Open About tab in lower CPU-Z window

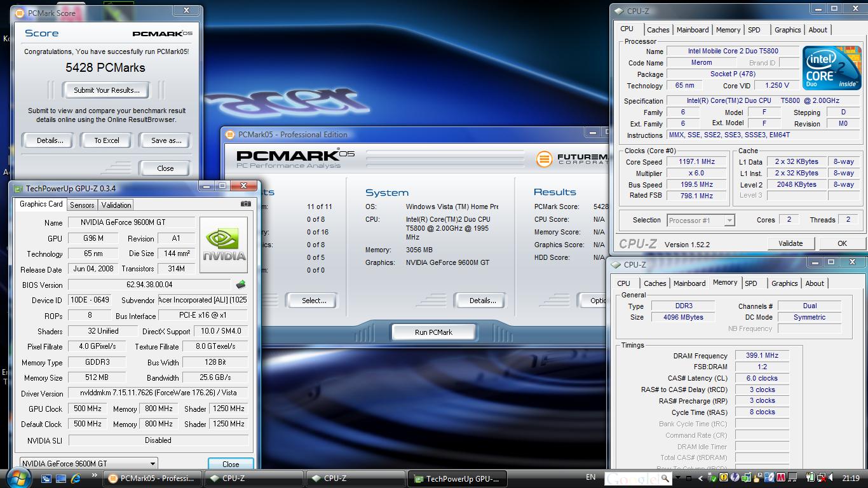(815, 283)
